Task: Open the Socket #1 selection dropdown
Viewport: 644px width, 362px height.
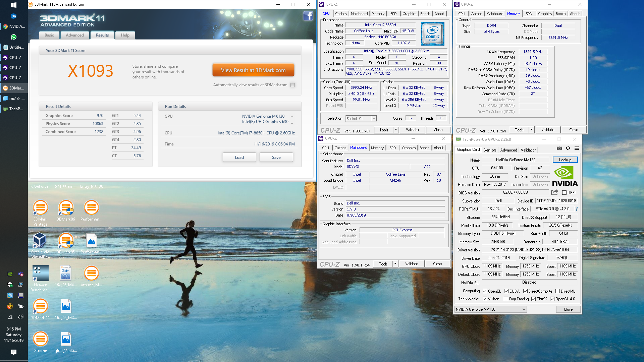Action: (361, 118)
